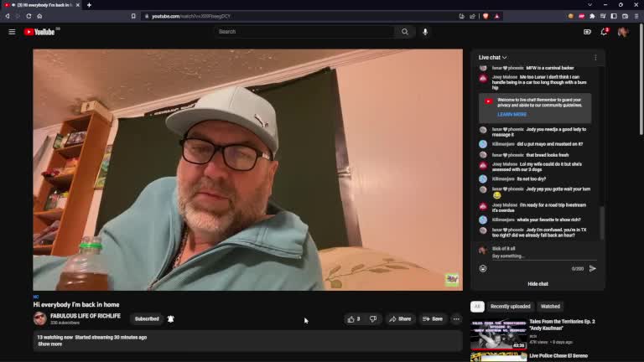Expand the Live chat mode dropdown
The image size is (644, 362).
click(x=492, y=58)
